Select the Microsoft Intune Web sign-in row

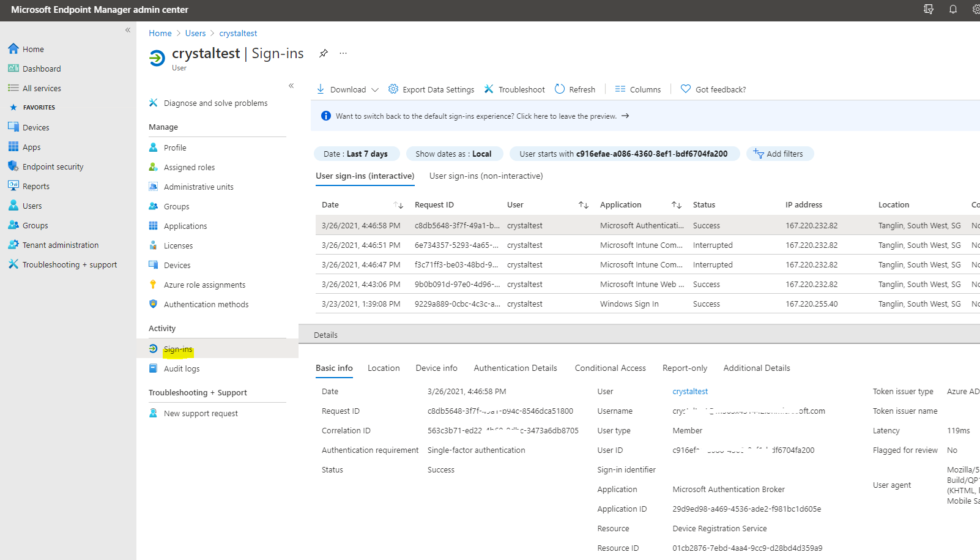(x=648, y=284)
